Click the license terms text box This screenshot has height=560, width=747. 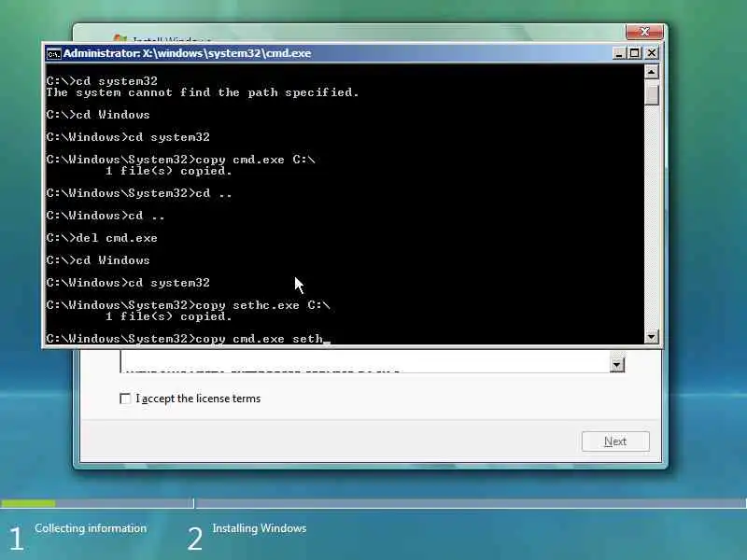365,362
